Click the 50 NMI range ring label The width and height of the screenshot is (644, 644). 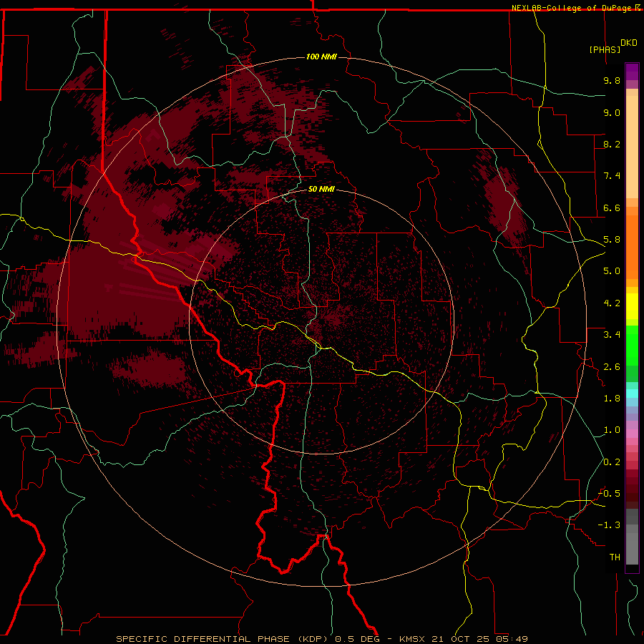coord(321,189)
